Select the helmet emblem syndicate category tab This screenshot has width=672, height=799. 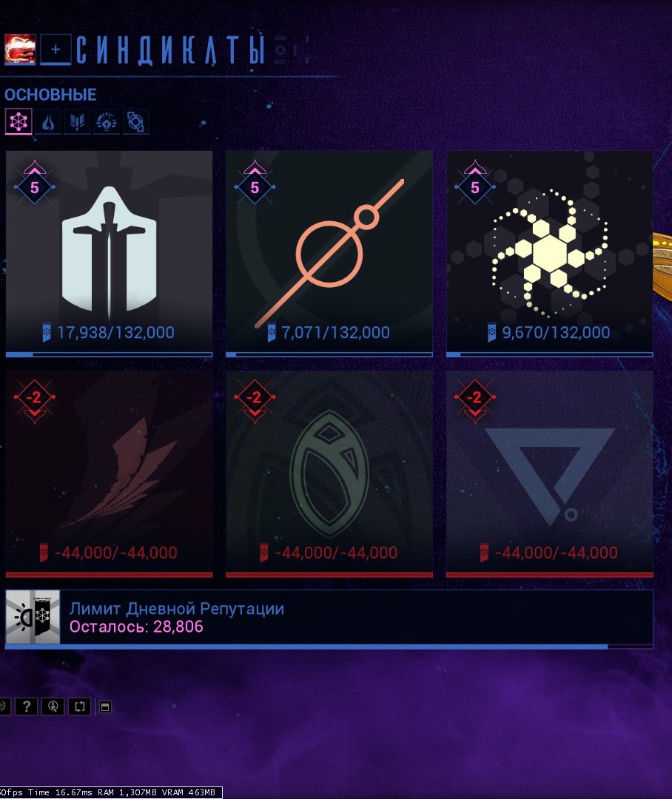[x=106, y=122]
